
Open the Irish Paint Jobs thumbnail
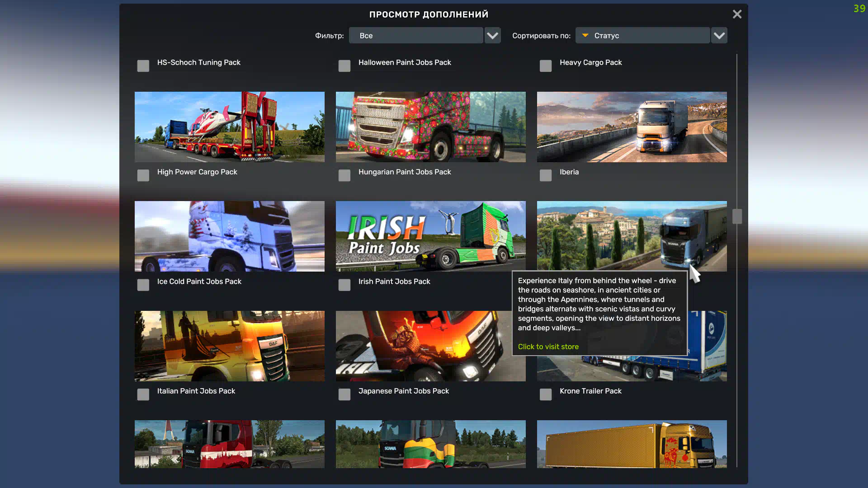coord(431,236)
